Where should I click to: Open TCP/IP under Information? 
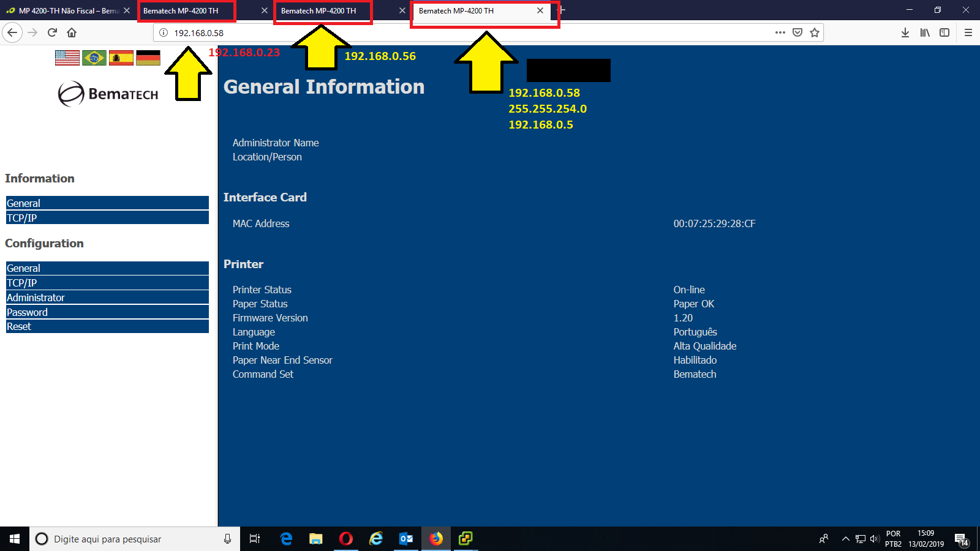107,217
